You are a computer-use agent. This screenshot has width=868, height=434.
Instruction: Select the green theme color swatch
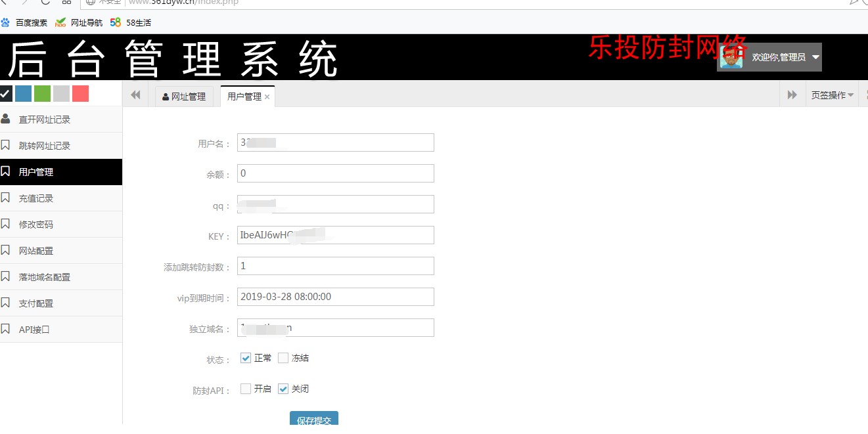(x=43, y=94)
